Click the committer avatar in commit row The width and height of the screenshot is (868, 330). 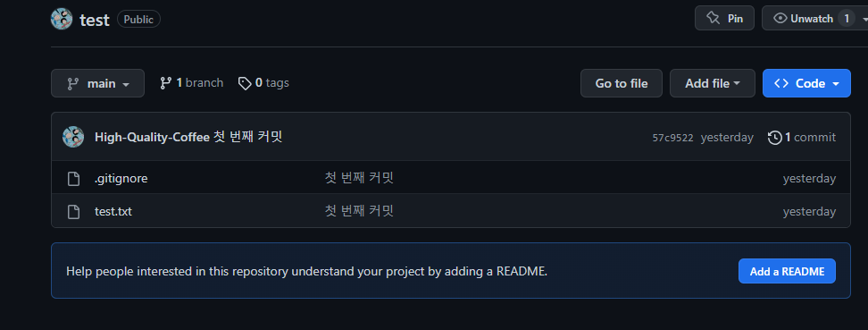tap(73, 137)
